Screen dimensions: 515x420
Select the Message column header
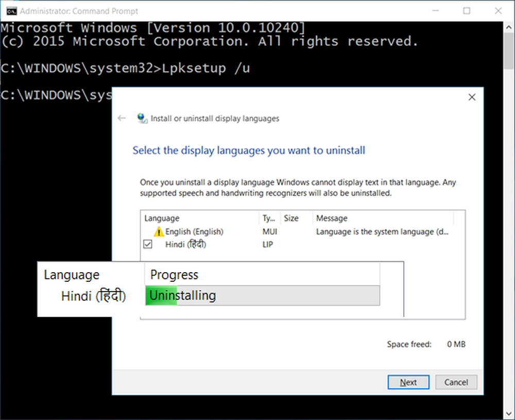pyautogui.click(x=331, y=218)
